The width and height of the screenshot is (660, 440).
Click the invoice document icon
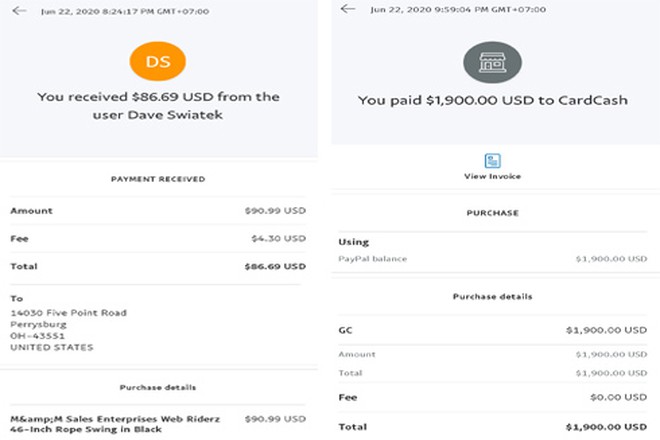click(x=492, y=160)
